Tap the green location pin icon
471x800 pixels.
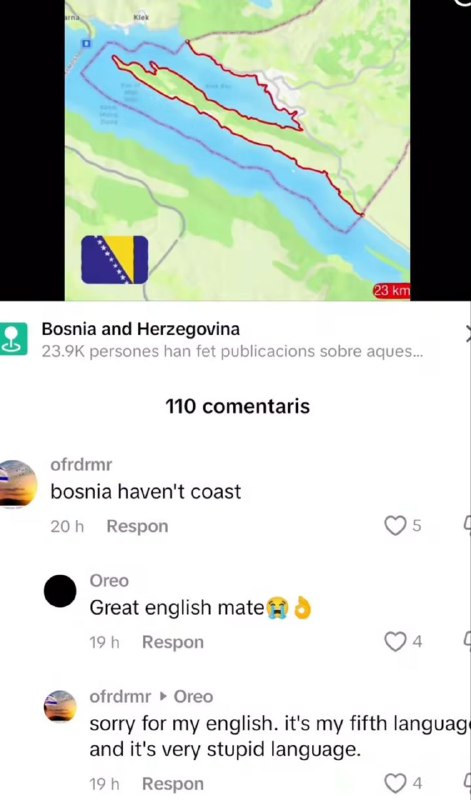coord(12,339)
